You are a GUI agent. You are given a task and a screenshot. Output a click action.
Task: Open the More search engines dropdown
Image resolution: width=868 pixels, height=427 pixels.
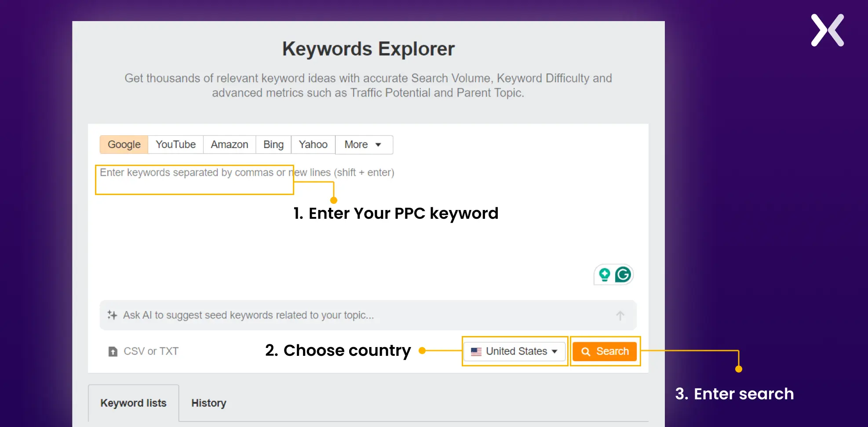tap(364, 145)
